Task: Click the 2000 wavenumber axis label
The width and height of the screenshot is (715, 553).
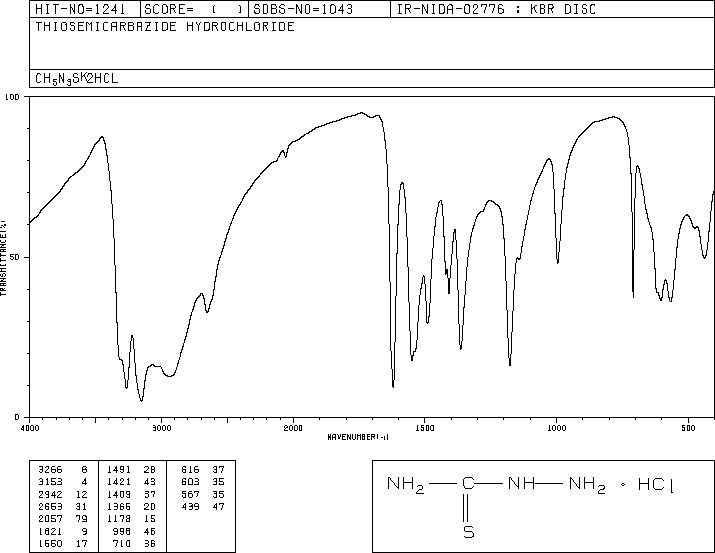Action: pos(293,428)
